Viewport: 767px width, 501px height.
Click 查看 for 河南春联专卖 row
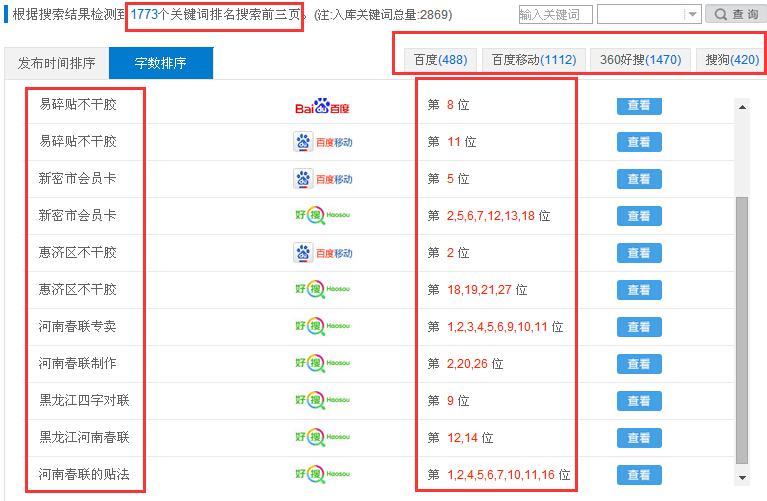point(639,327)
